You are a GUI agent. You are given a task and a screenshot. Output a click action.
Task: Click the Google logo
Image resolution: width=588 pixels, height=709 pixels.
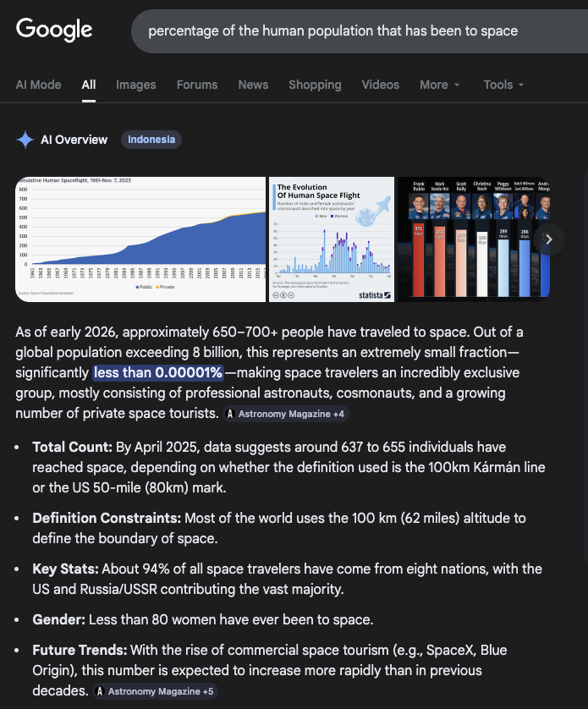point(54,30)
